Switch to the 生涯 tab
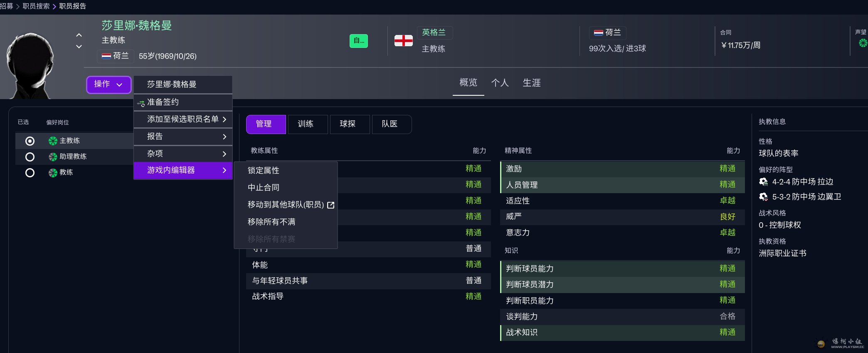Image resolution: width=868 pixels, height=353 pixels. tap(531, 83)
